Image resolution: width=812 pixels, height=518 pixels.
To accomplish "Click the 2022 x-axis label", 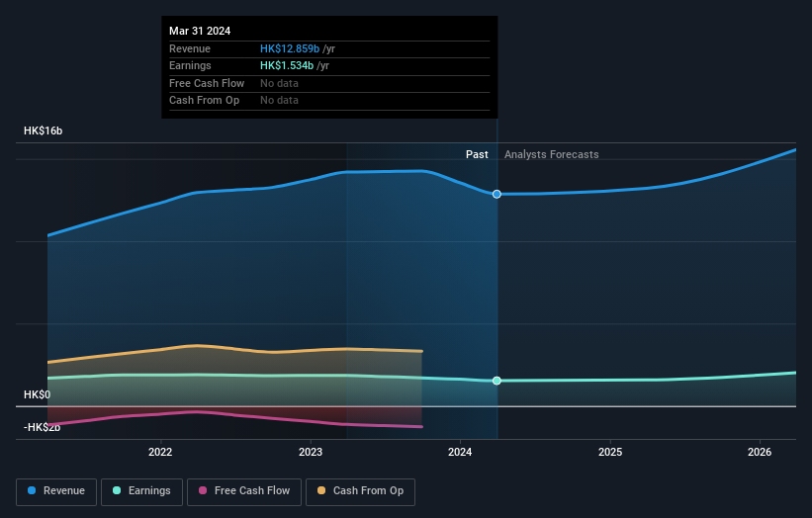I will [x=160, y=453].
